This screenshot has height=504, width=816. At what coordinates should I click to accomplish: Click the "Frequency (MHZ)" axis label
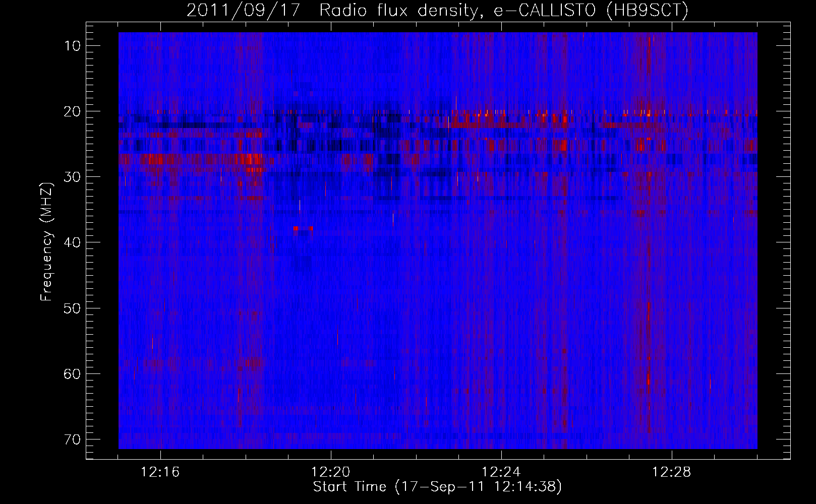(x=46, y=242)
